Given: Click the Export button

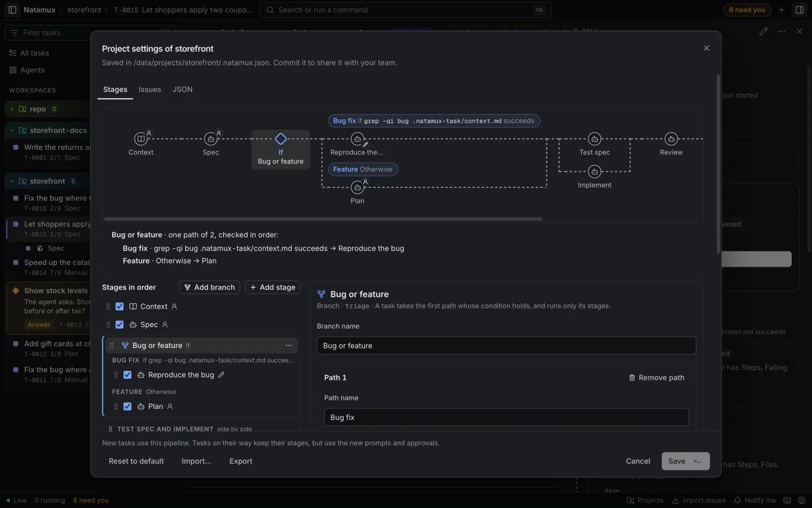Looking at the screenshot, I should 241,461.
